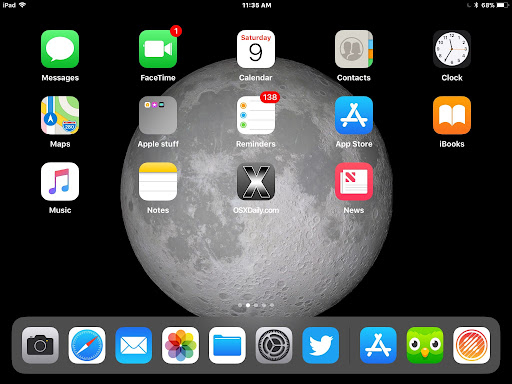Open the Files app in dock

pos(227,345)
